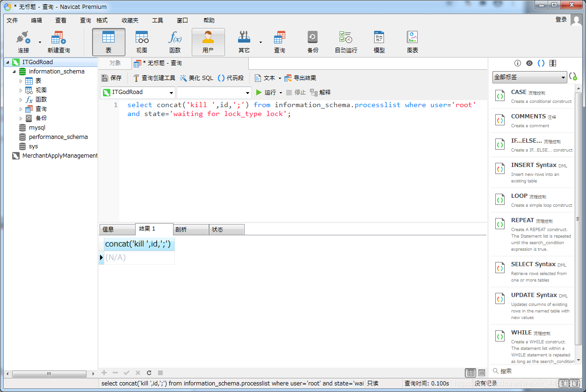Collapse the information_schema database node
This screenshot has width=586, height=392.
point(14,72)
